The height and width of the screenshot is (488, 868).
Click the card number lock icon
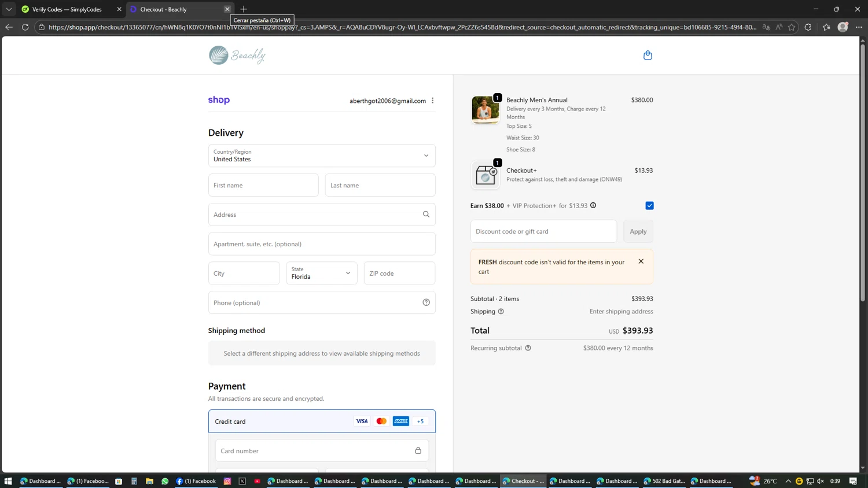[x=418, y=450]
